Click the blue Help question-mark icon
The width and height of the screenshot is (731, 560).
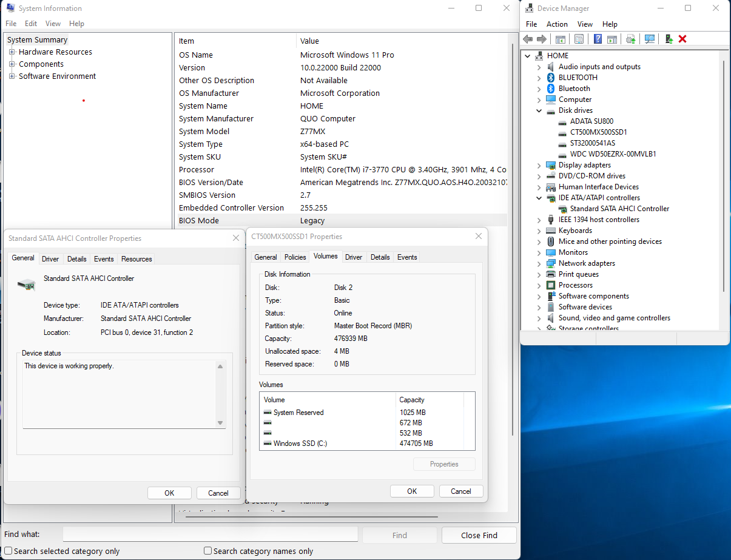point(598,39)
